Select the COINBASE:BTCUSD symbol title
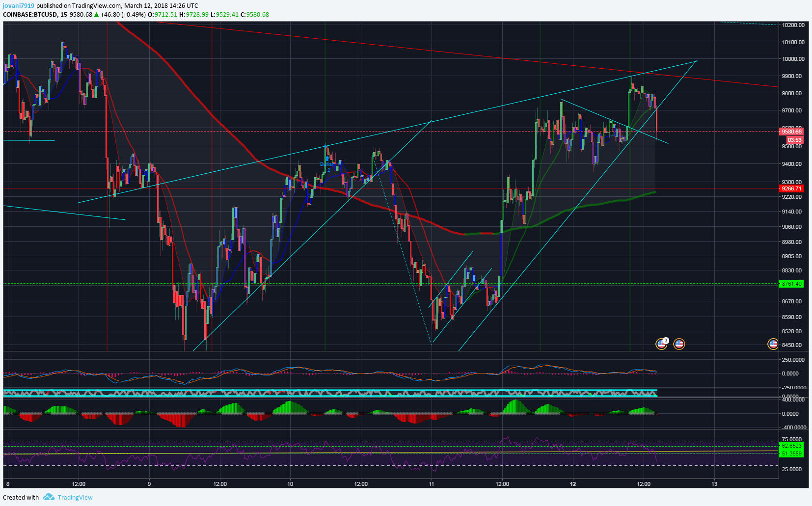Image resolution: width=812 pixels, height=506 pixels. click(x=30, y=14)
